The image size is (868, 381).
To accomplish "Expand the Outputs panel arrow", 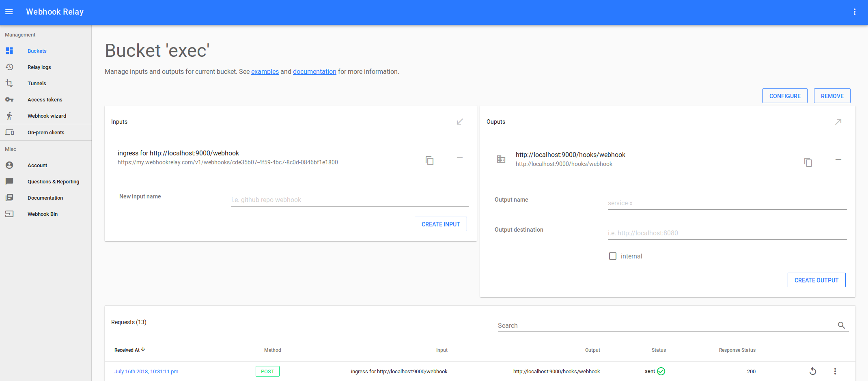I will coord(838,122).
